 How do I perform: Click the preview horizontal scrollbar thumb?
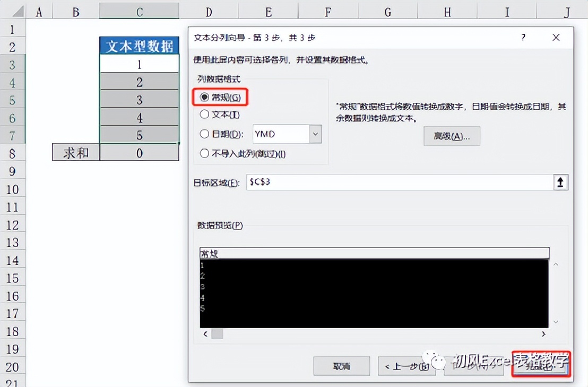(217, 333)
